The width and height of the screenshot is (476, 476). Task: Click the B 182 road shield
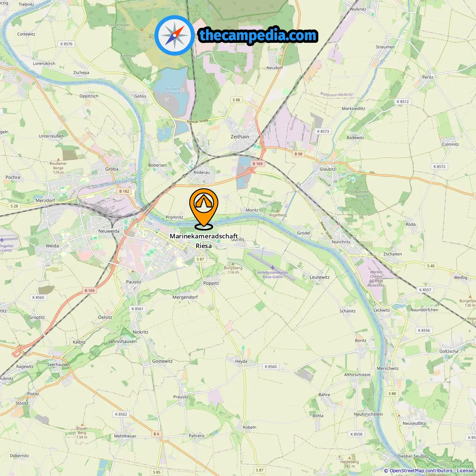(124, 191)
